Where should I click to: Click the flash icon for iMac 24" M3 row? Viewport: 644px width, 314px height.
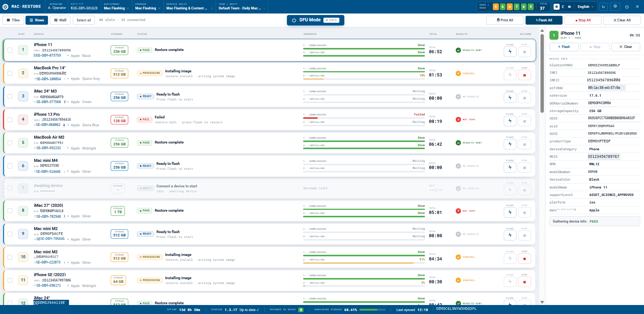[x=510, y=98]
